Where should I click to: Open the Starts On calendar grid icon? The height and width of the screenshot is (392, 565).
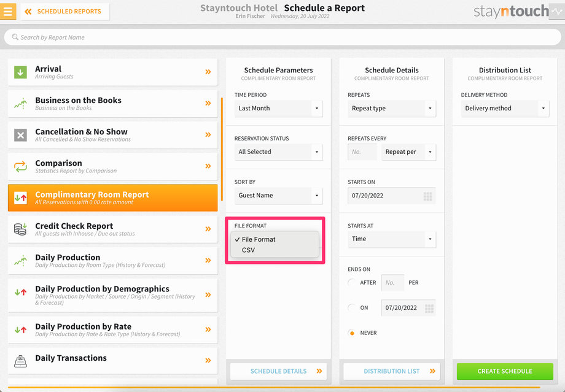427,196
